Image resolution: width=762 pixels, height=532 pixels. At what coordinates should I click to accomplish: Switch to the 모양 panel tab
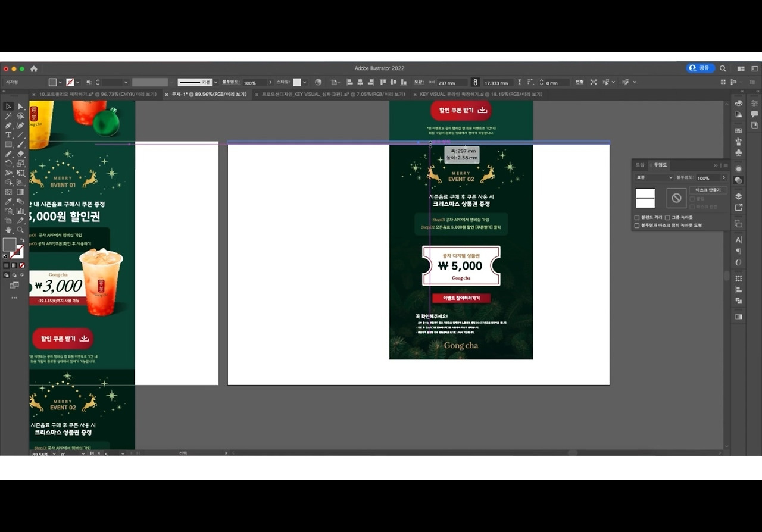point(641,165)
